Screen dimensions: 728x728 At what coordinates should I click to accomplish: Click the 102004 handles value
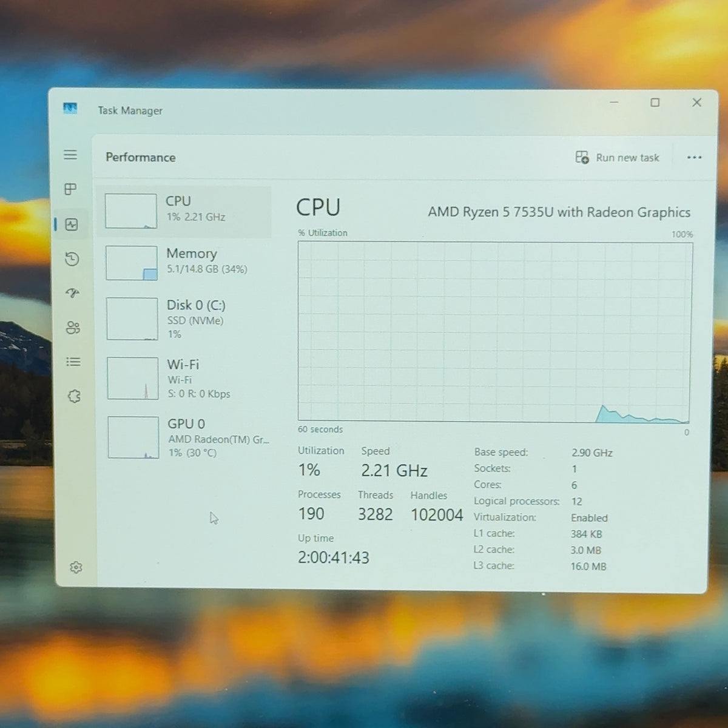[437, 515]
